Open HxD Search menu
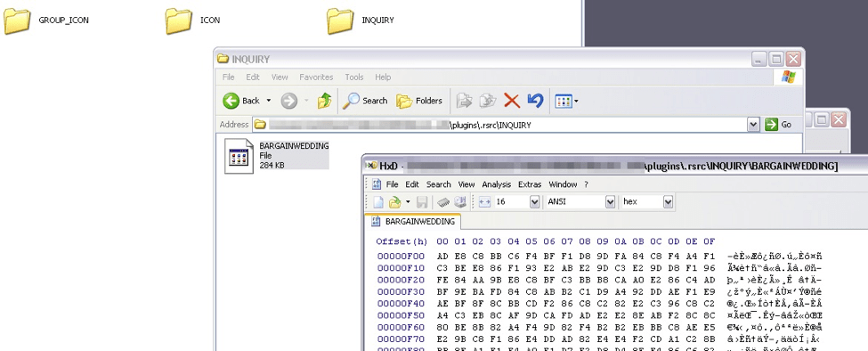Screen dimensions: 868x351 438,184
